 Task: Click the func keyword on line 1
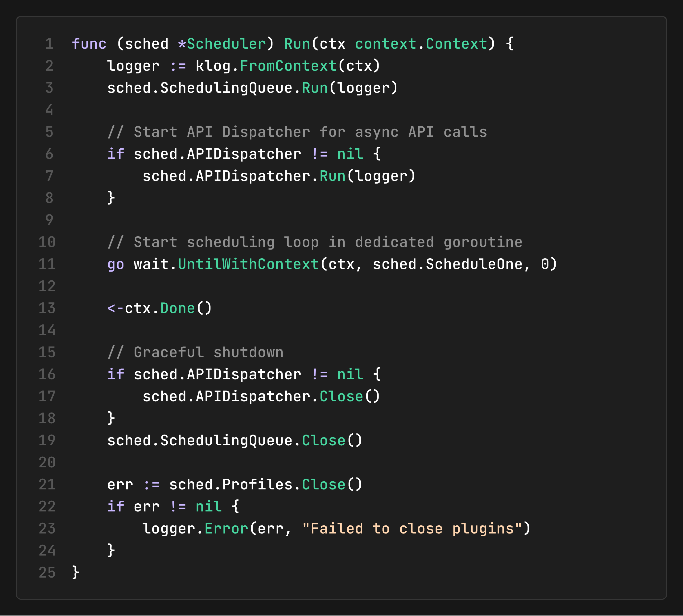pos(89,44)
